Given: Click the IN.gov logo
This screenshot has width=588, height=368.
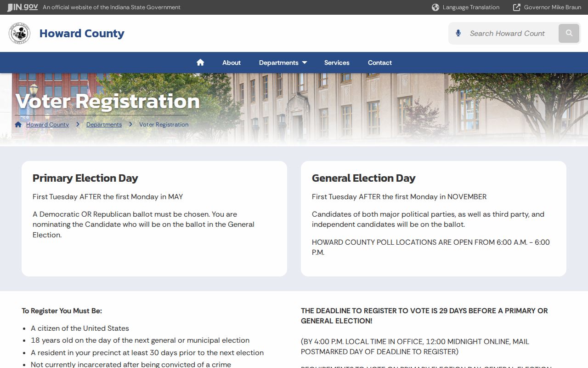Looking at the screenshot, I should click(23, 7).
